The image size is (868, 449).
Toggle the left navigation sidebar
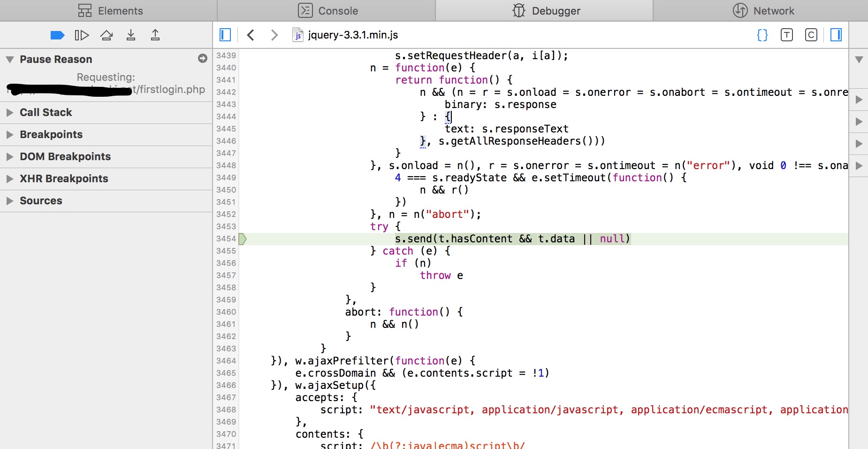click(x=225, y=35)
